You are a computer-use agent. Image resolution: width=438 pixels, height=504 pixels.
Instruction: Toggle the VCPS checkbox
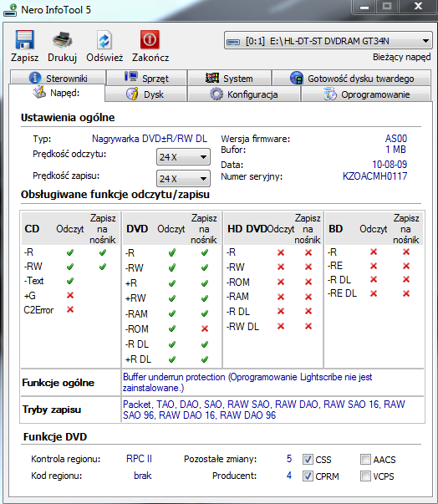point(365,476)
